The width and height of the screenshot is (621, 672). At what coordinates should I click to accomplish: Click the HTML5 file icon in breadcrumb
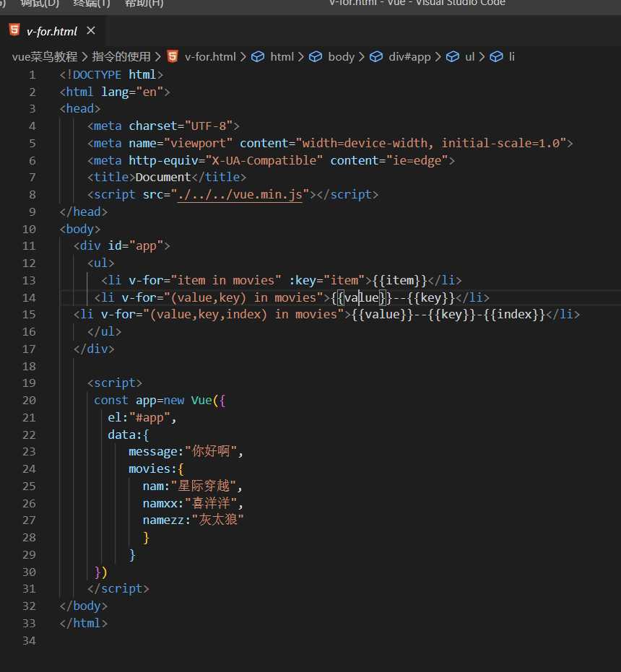click(x=173, y=56)
